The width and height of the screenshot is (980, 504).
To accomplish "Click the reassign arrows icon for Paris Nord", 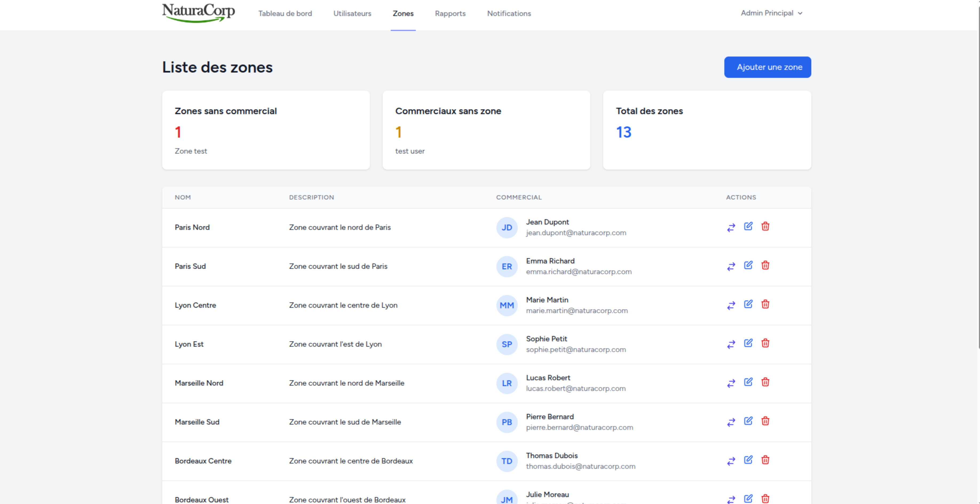I will 731,227.
